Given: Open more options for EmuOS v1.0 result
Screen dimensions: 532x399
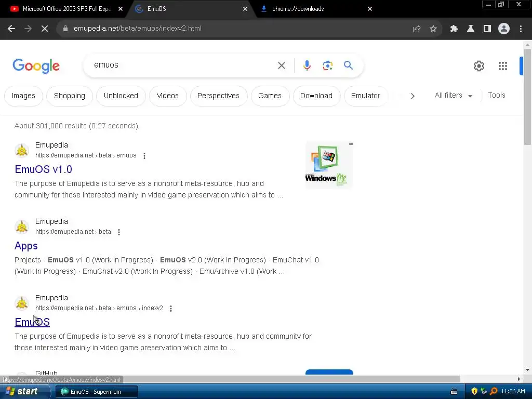Looking at the screenshot, I should coord(144,156).
